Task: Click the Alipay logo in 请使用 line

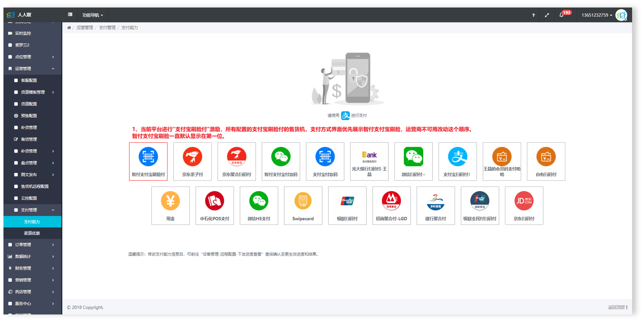Action: (x=345, y=115)
